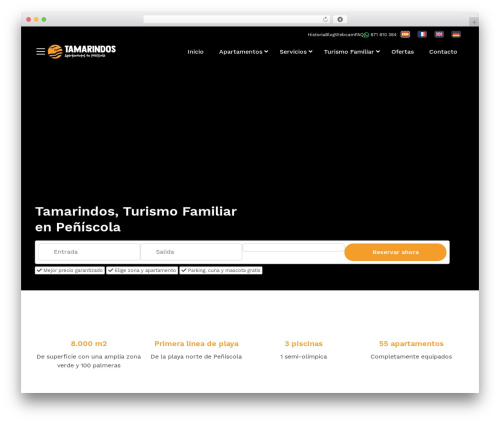500x423 pixels.
Task: Click the 3 piscinas heading
Action: (304, 344)
